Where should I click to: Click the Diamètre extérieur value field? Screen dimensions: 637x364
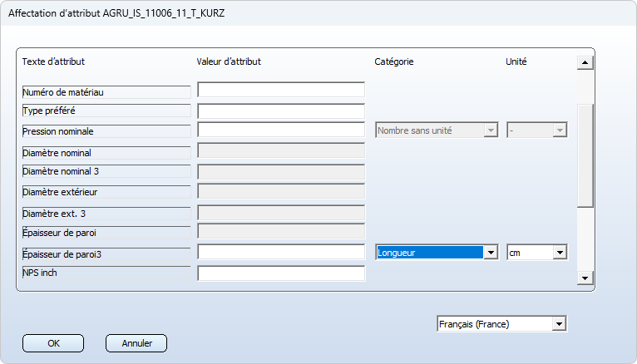coord(281,191)
